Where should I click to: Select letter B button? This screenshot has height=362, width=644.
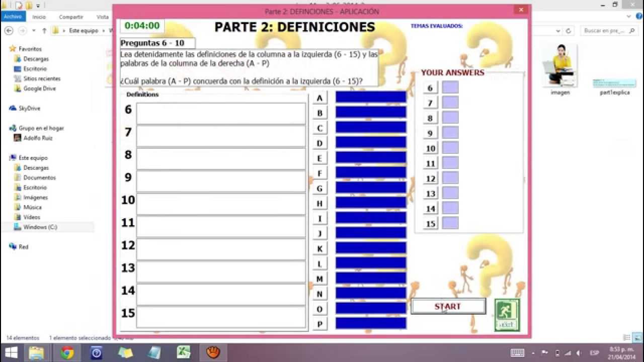319,113
